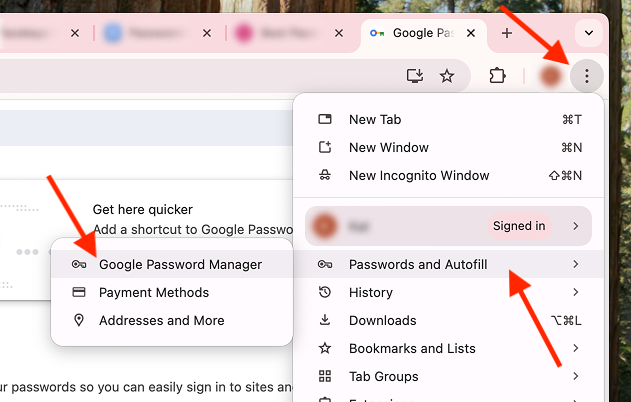This screenshot has width=631, height=402.
Task: Close the Google Password Manager tab
Action: click(471, 33)
